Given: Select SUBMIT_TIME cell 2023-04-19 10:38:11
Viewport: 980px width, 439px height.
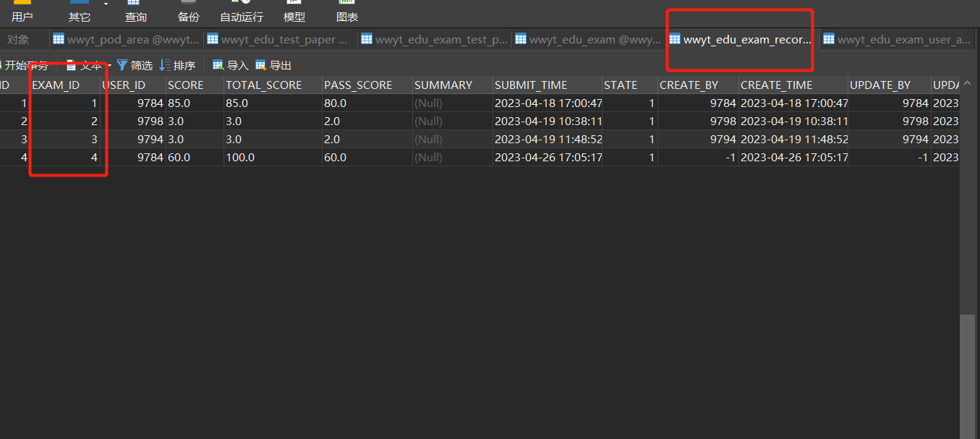Looking at the screenshot, I should point(547,121).
